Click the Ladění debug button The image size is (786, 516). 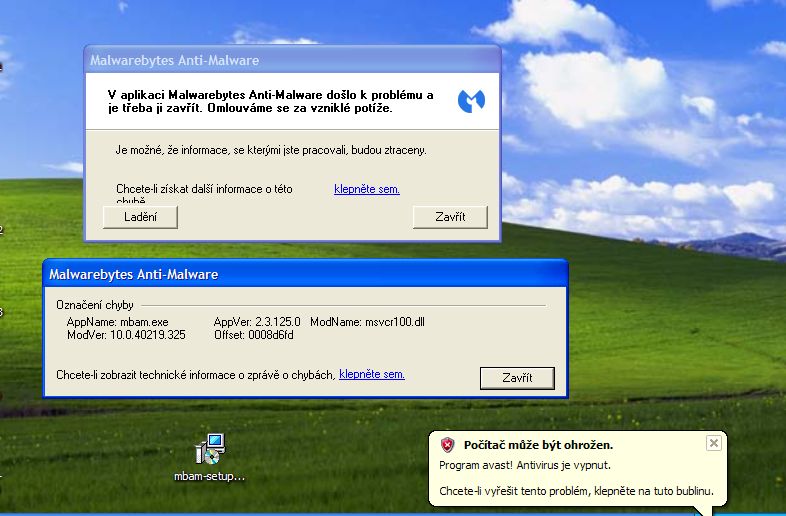pos(140,217)
